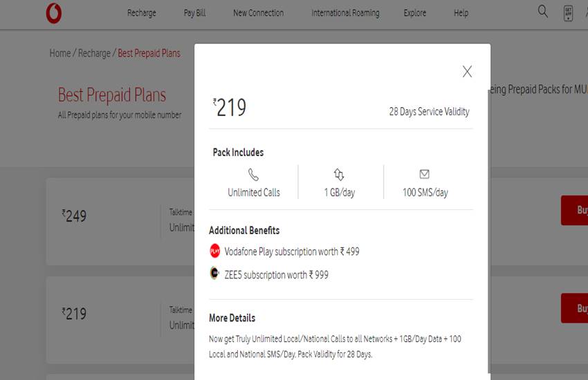The width and height of the screenshot is (588, 380).
Task: Click the Recharge breadcrumb link
Action: (x=94, y=53)
